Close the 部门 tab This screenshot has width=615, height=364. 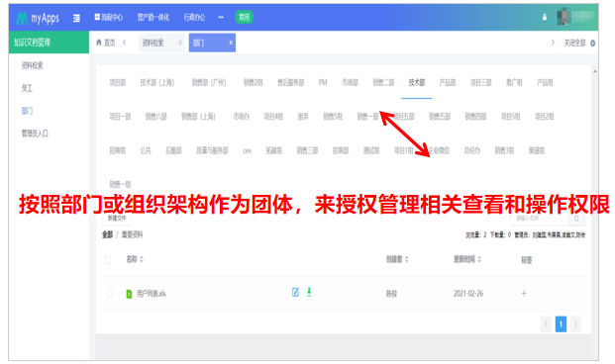pos(231,43)
